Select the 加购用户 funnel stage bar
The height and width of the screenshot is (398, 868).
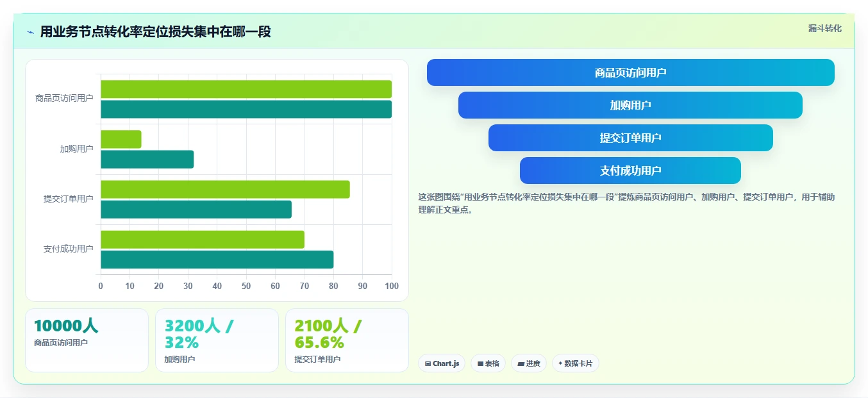pyautogui.click(x=630, y=105)
